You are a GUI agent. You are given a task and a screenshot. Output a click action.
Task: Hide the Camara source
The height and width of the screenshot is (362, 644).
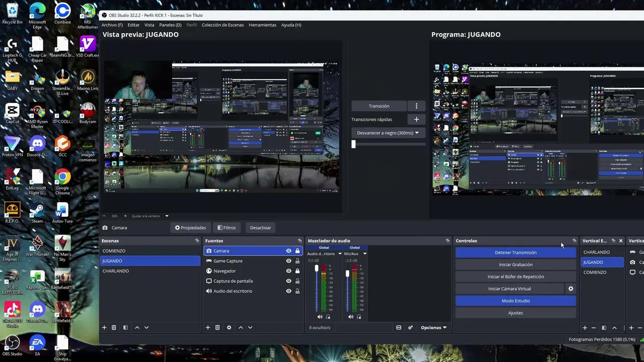pos(289,251)
